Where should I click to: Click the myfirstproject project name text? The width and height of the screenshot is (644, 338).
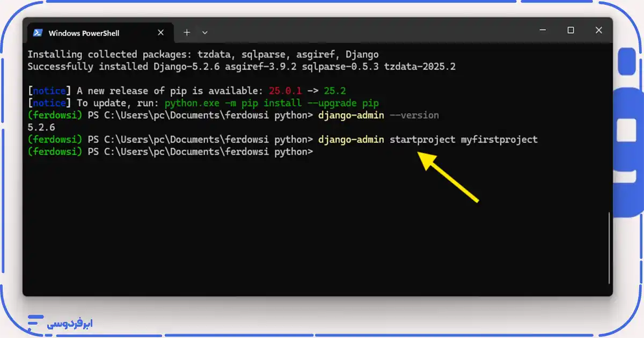pyautogui.click(x=499, y=139)
